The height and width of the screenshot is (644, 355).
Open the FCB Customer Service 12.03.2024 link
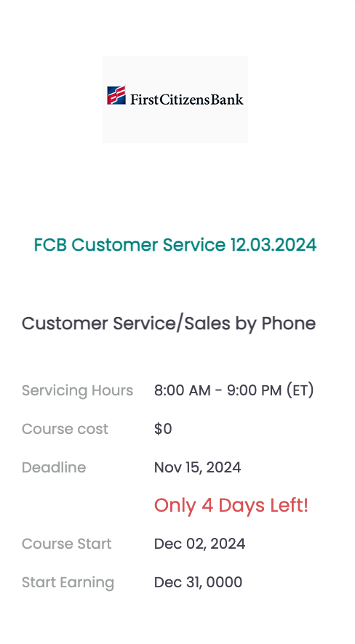(x=175, y=245)
